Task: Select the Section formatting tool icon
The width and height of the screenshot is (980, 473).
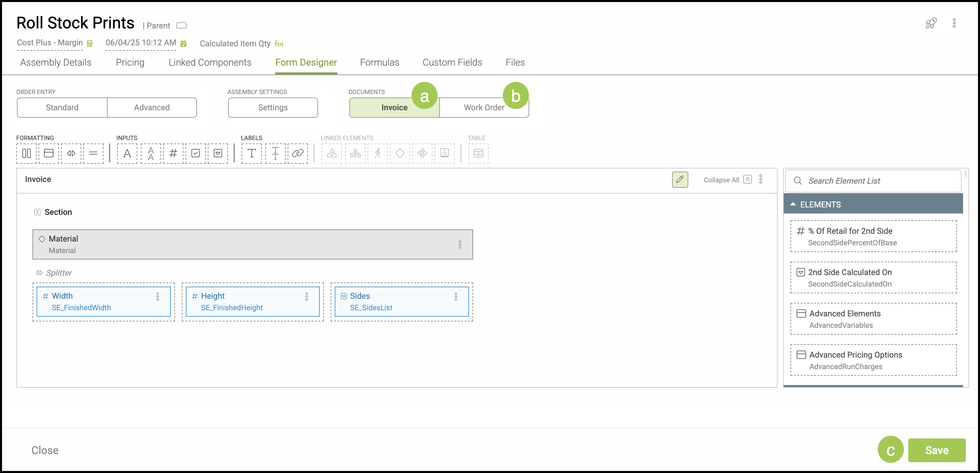Action: 26,153
